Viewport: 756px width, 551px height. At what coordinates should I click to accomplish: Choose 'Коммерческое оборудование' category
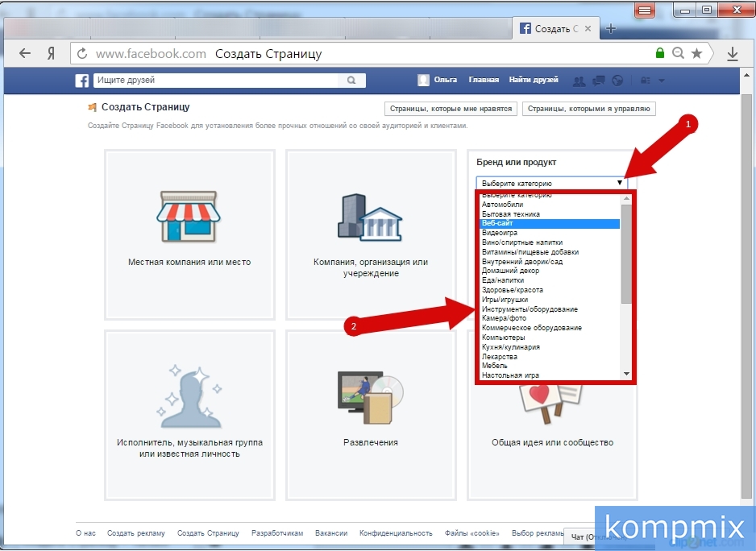coord(550,329)
